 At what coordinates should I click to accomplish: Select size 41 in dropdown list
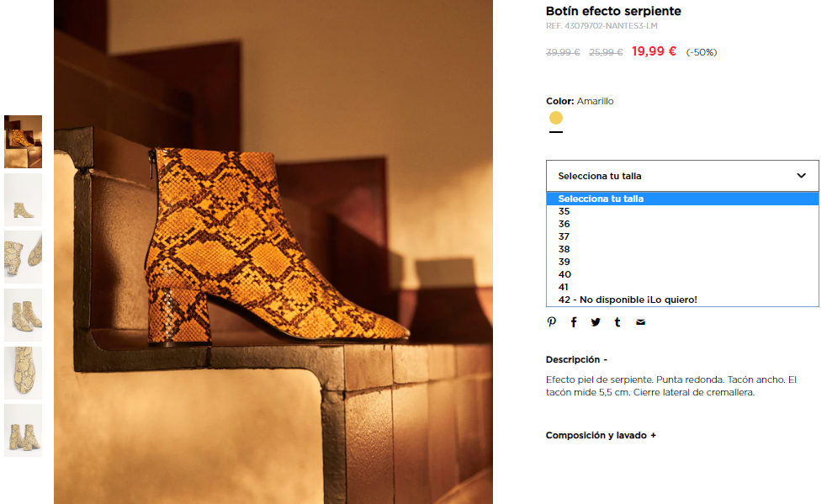[x=564, y=287]
